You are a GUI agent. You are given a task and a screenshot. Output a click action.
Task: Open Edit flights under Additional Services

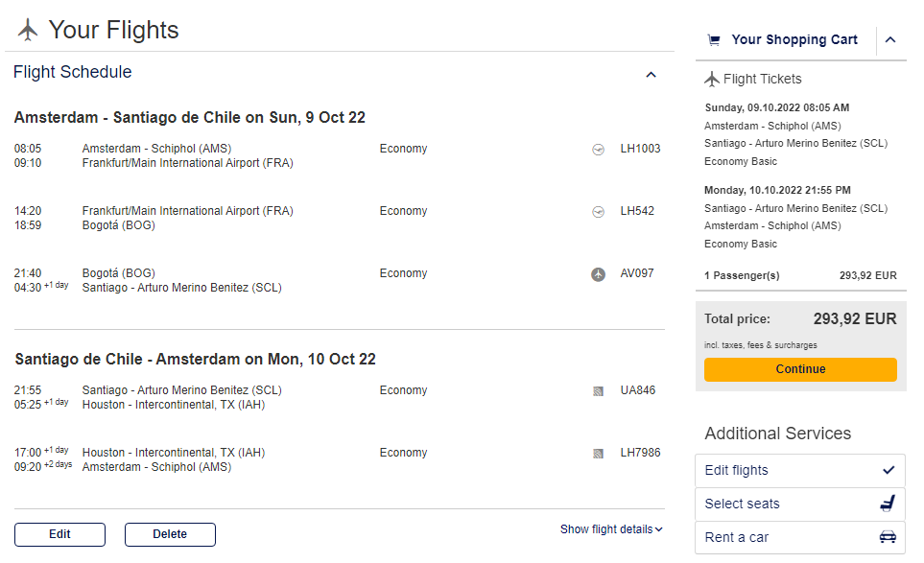[x=799, y=471]
